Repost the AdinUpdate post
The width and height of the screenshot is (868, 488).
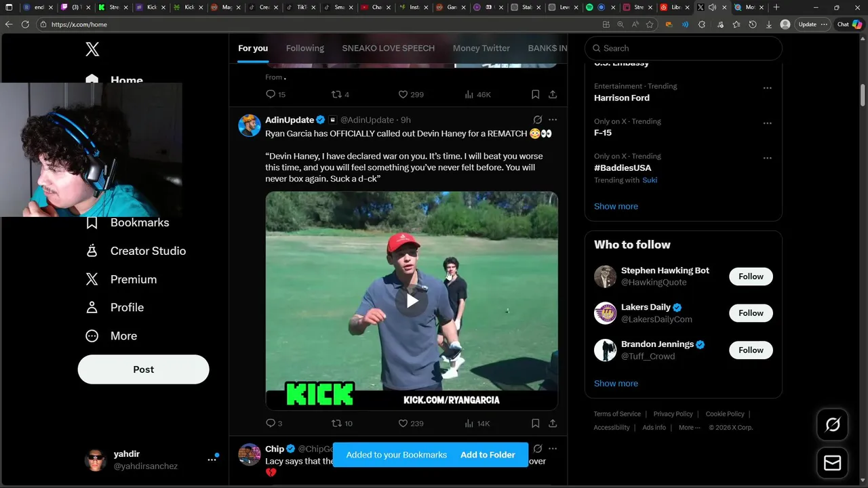click(342, 423)
